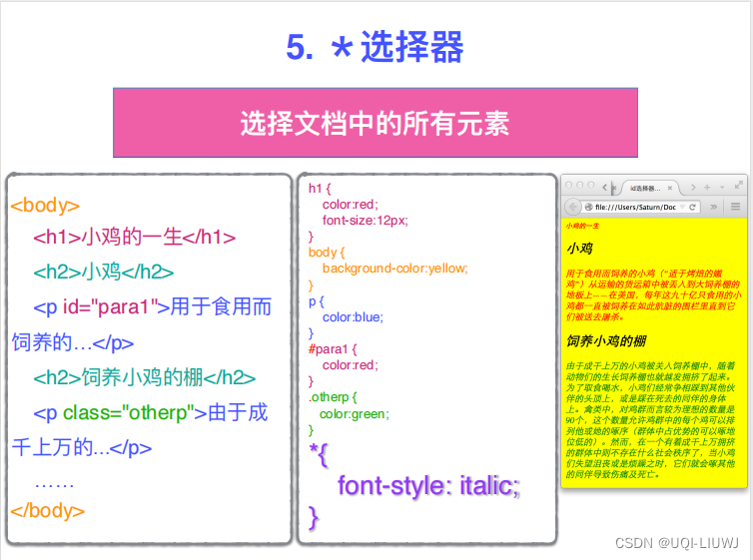Click the h1 { selector line
Screen dimensions: 753x560
point(320,188)
